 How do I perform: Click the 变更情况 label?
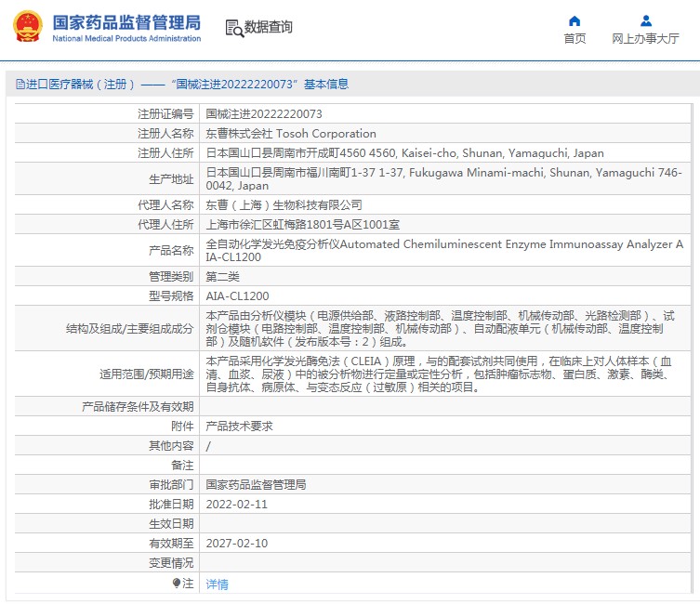coord(171,563)
